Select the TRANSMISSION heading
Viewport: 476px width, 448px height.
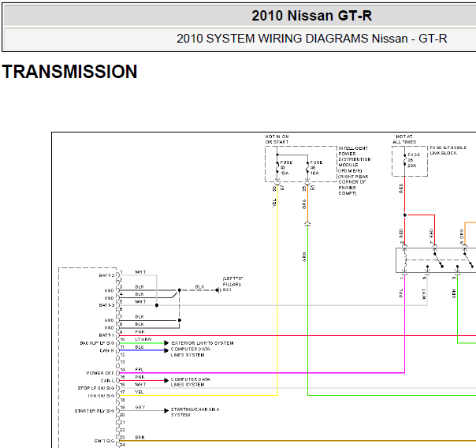click(69, 73)
